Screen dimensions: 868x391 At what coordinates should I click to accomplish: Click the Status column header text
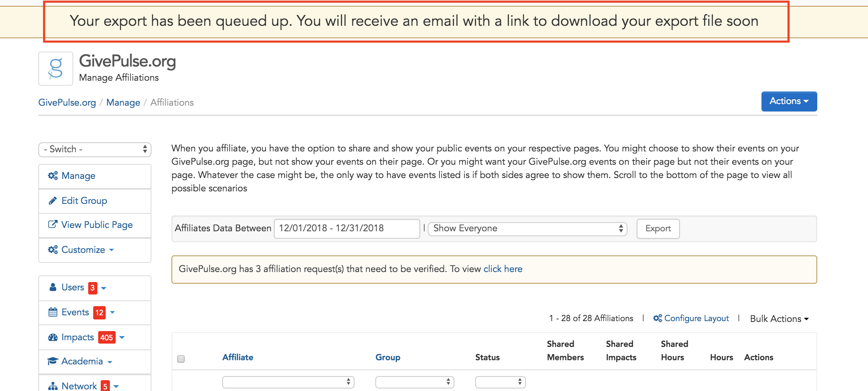click(x=487, y=357)
